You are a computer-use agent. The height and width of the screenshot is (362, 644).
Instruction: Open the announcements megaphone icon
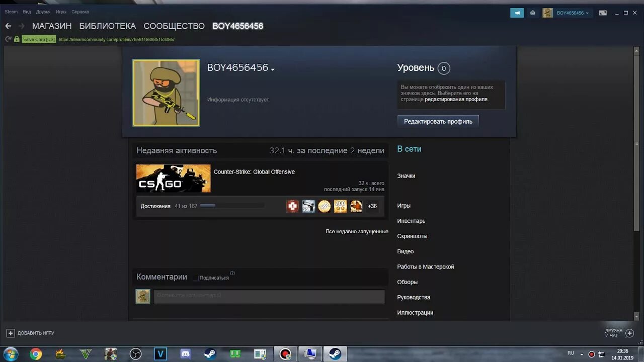pyautogui.click(x=517, y=13)
